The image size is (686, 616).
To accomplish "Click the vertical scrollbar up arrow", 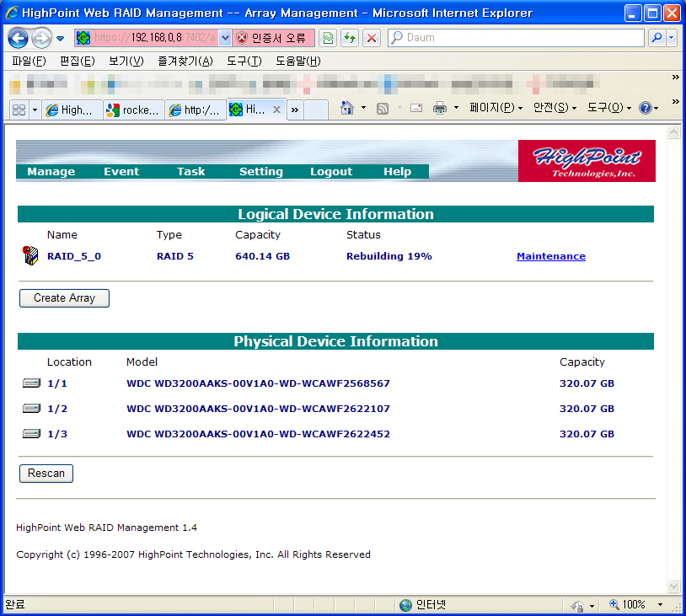I will tap(673, 131).
